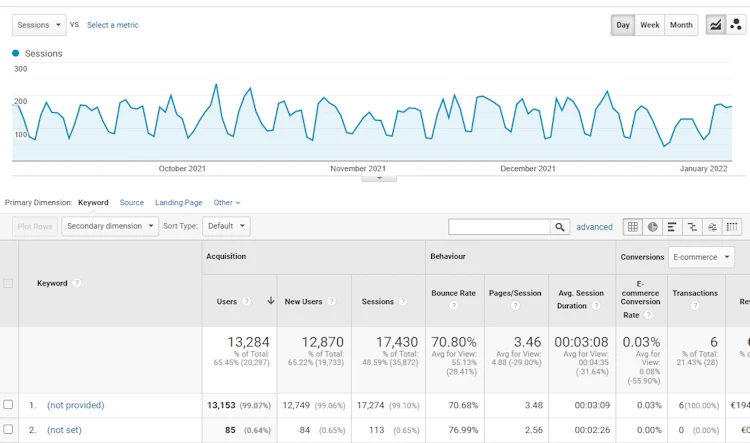Sort table by Transactions header
This screenshot has width=750, height=443.
(x=695, y=293)
